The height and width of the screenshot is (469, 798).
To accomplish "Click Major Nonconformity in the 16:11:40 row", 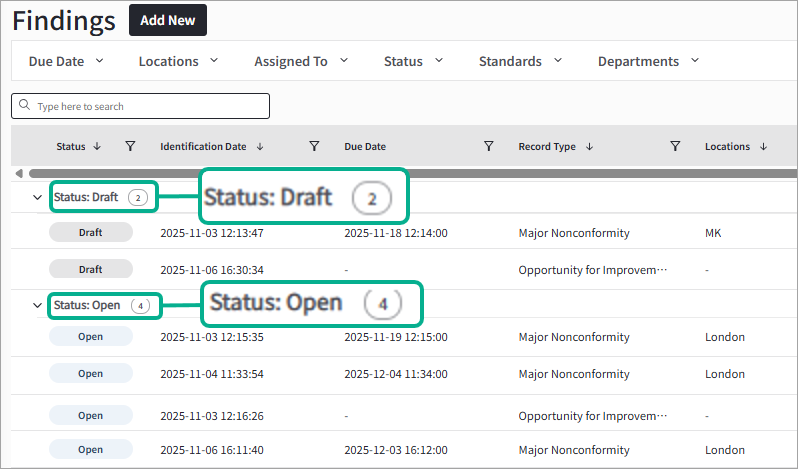I will [x=574, y=450].
